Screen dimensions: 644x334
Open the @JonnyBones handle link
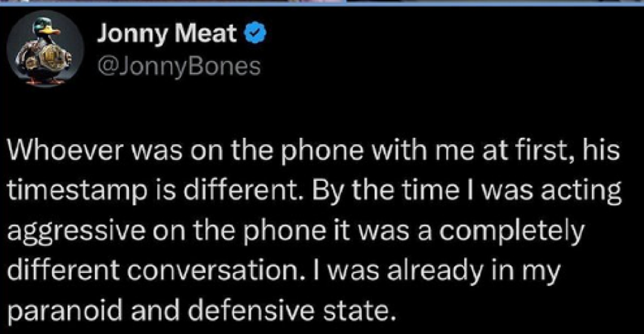click(179, 66)
